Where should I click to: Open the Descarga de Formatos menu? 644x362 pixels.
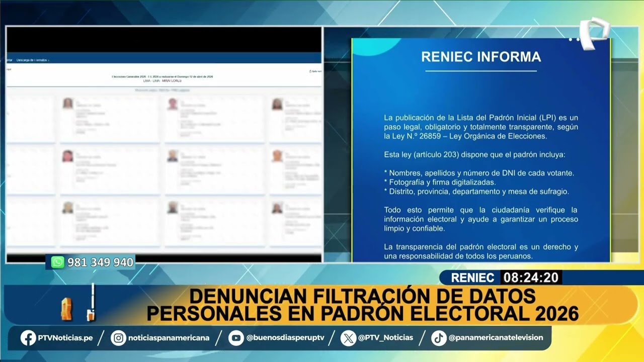coord(33,60)
